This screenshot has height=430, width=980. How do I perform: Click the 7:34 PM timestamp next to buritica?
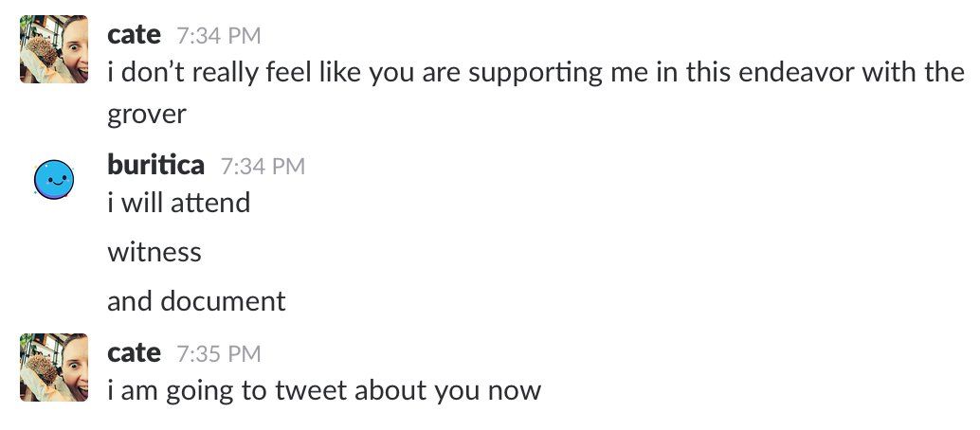pyautogui.click(x=263, y=167)
